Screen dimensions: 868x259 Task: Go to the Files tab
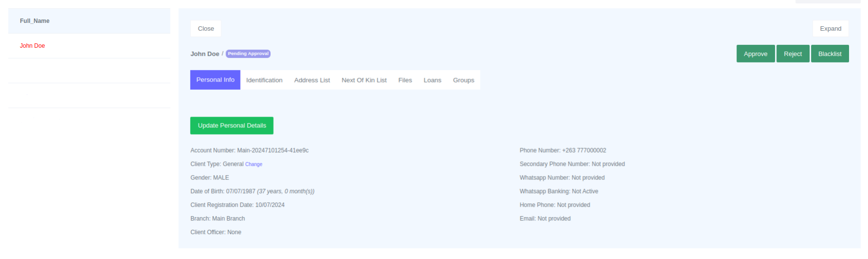pos(405,80)
